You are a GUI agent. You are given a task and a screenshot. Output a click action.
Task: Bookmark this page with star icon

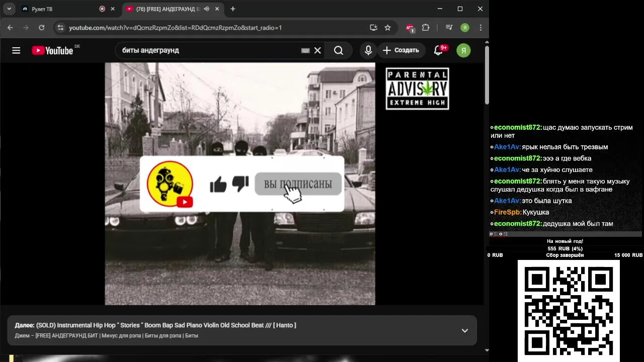[x=387, y=28]
